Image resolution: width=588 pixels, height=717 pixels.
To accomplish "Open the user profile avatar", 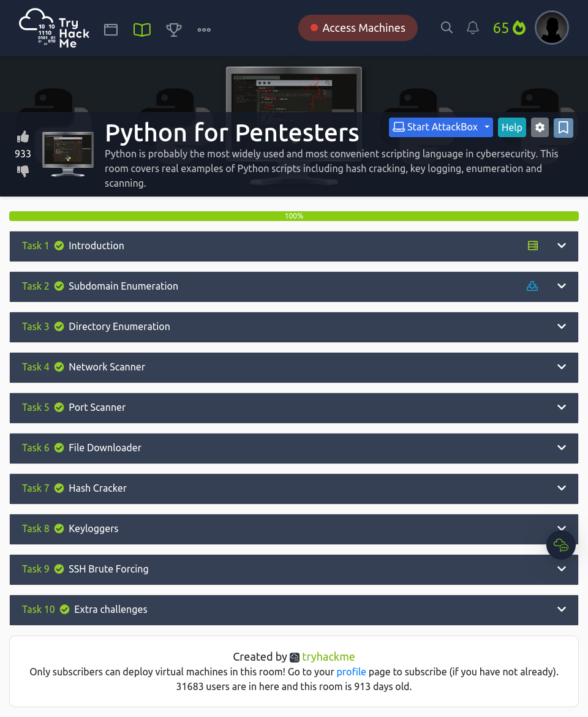I will coord(552,28).
